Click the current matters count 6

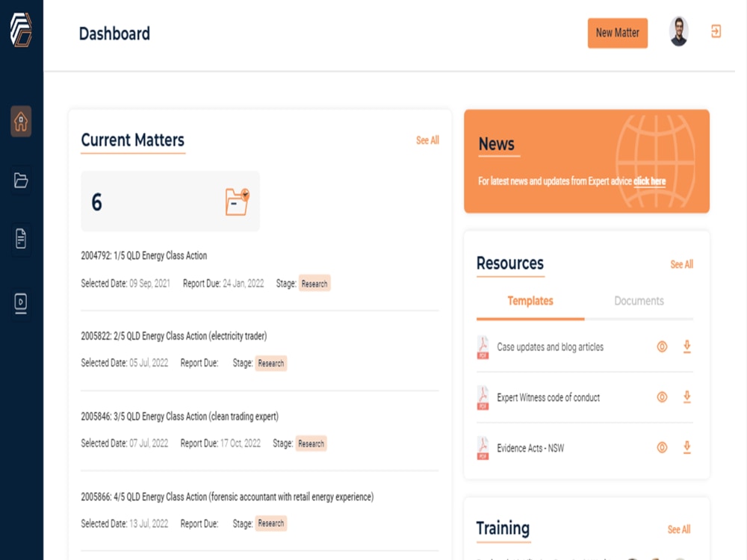click(96, 202)
